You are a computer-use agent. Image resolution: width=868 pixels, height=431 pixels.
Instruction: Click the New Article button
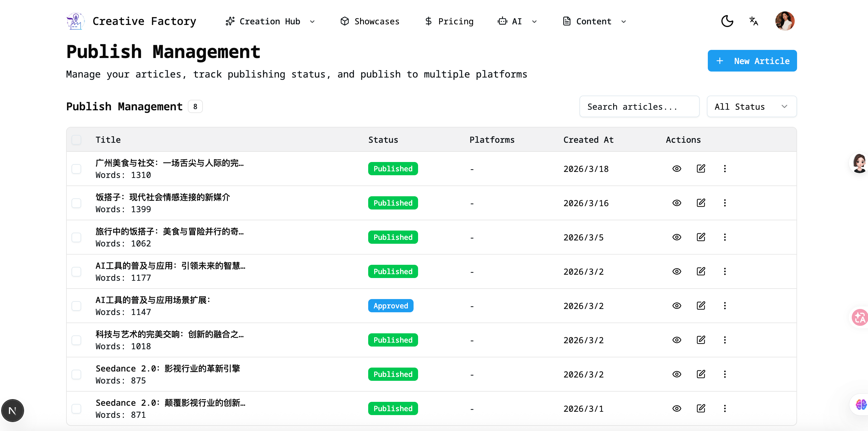click(752, 61)
